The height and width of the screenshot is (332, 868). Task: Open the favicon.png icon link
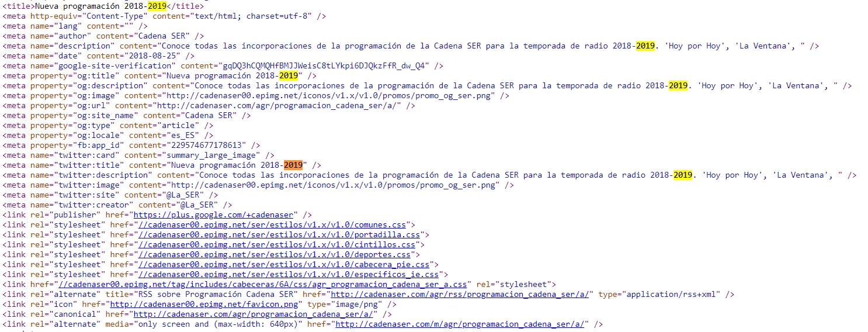(205, 304)
